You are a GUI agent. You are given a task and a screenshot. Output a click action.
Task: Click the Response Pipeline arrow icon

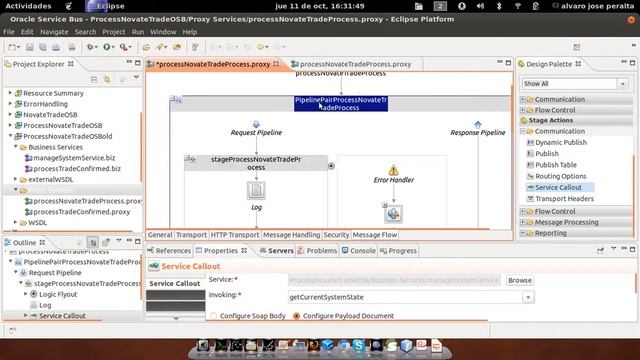coord(478,124)
